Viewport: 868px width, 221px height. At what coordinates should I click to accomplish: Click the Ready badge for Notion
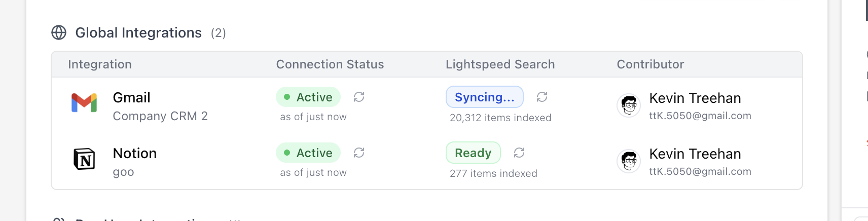473,153
